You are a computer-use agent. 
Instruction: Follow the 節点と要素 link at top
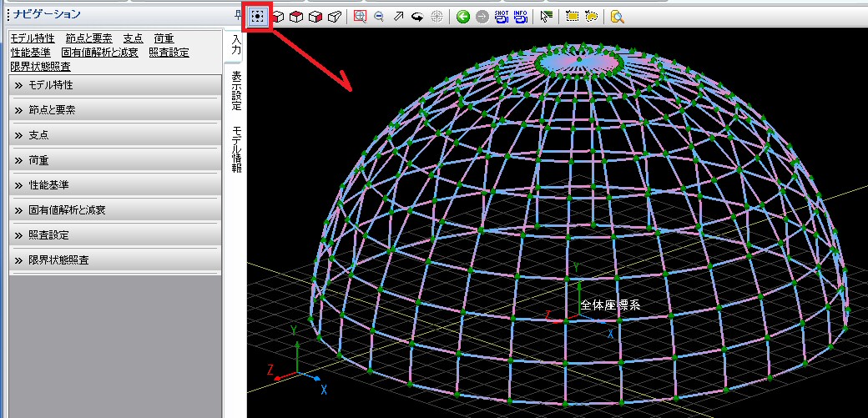point(88,38)
